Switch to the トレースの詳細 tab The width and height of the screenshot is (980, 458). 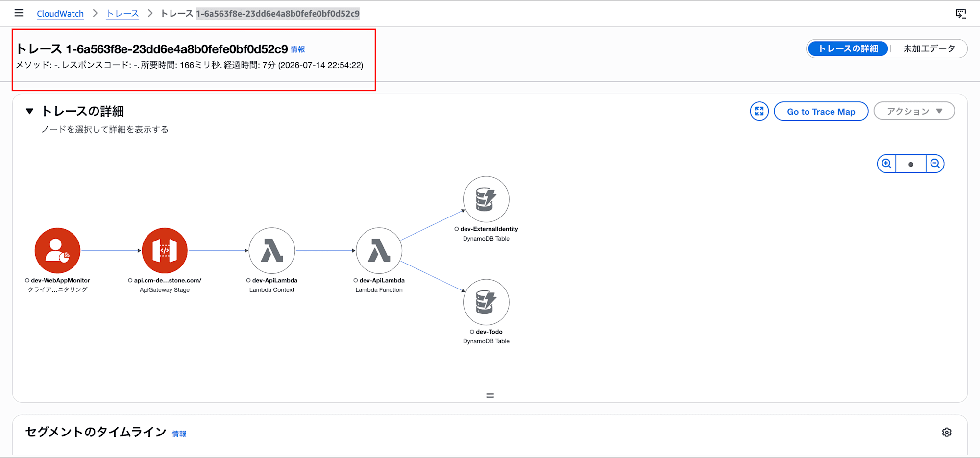click(x=848, y=48)
